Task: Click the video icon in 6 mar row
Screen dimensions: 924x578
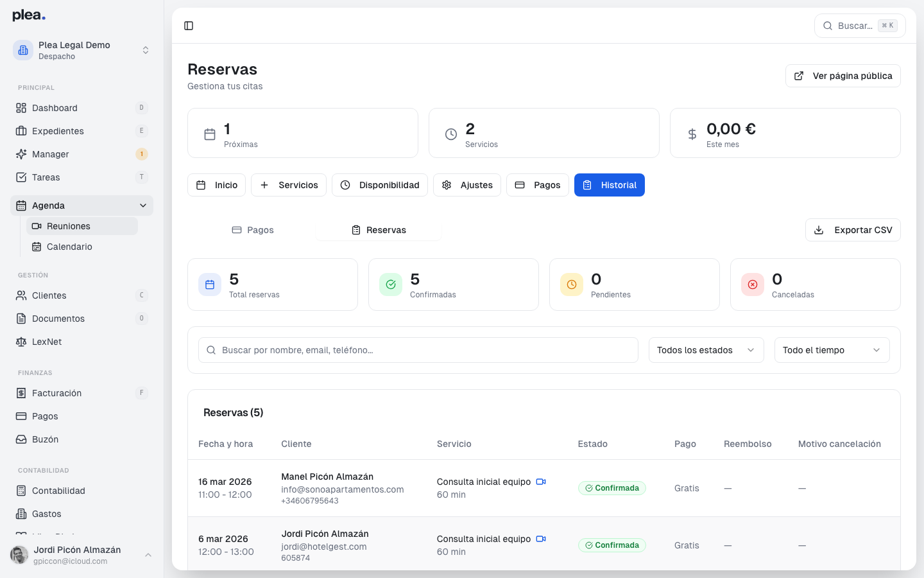Action: (541, 539)
